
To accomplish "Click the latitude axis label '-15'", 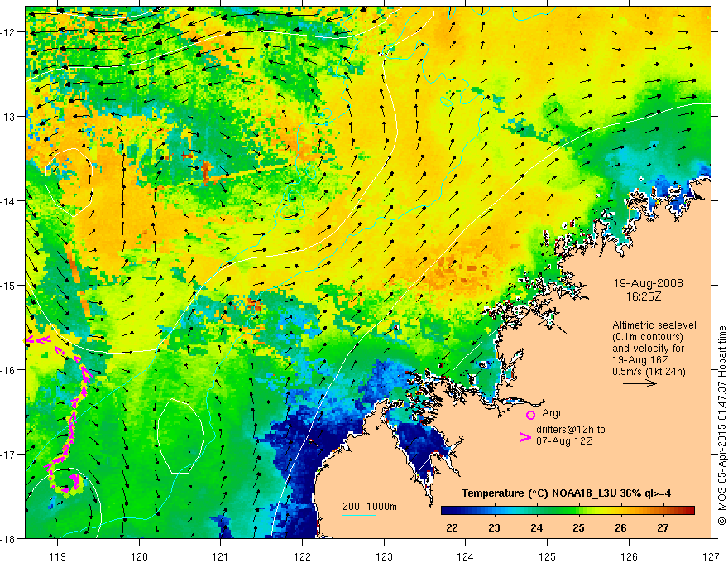I will (9, 285).
